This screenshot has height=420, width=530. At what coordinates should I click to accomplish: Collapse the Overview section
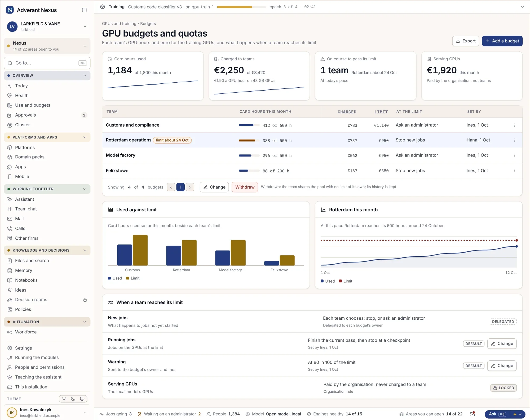pyautogui.click(x=47, y=75)
